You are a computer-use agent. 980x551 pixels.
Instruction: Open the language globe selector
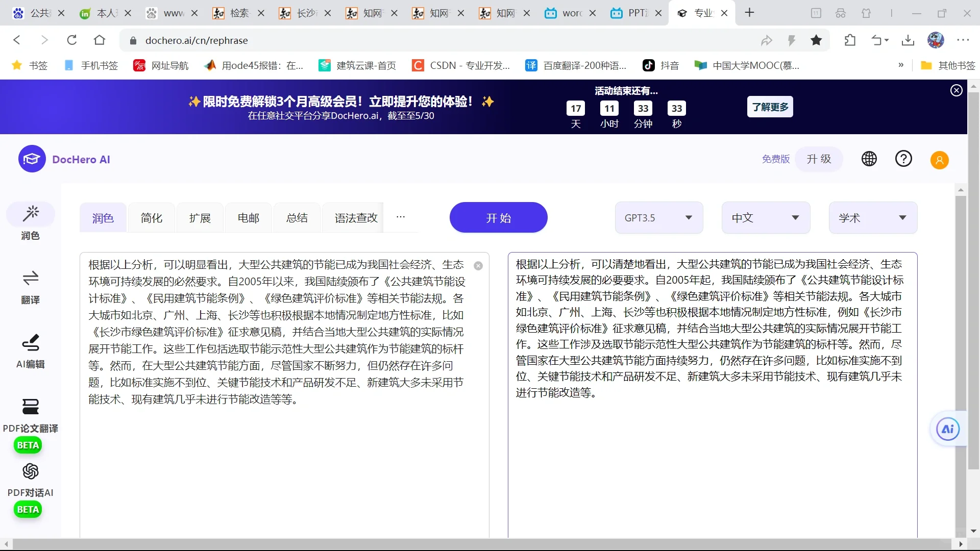click(x=869, y=159)
